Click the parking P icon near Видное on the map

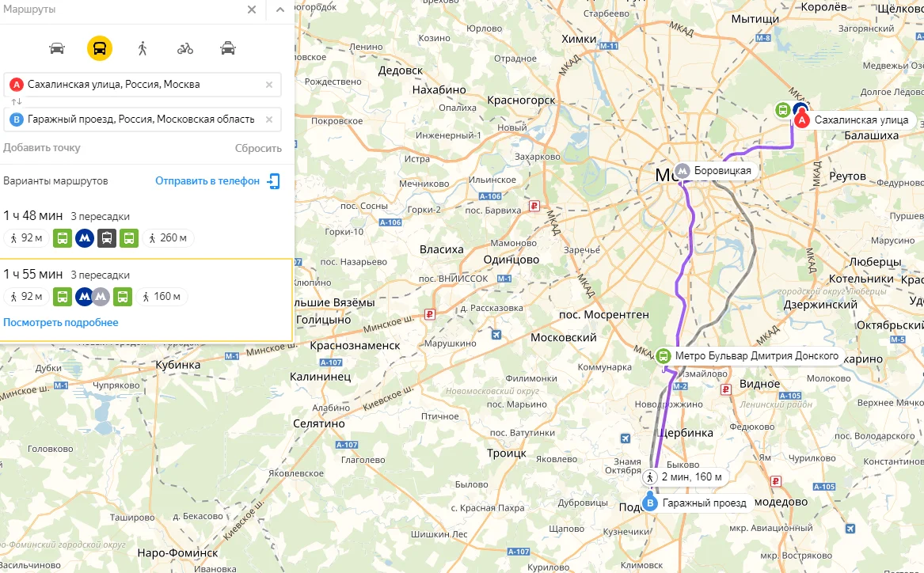coord(728,388)
